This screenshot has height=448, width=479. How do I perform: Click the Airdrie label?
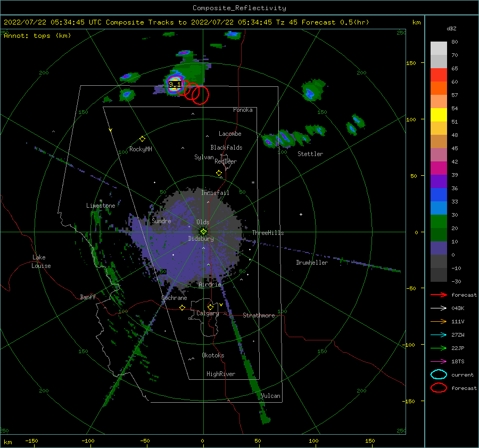[210, 284]
